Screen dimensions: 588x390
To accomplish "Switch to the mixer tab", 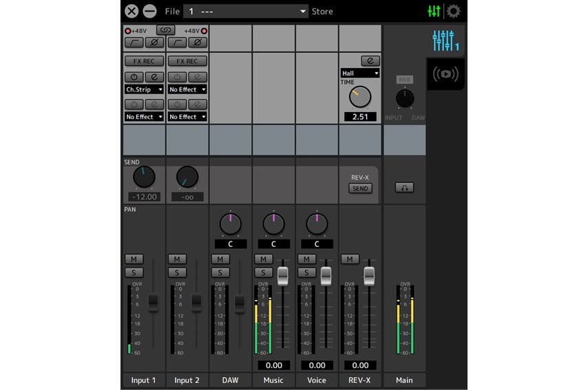I will [x=445, y=41].
